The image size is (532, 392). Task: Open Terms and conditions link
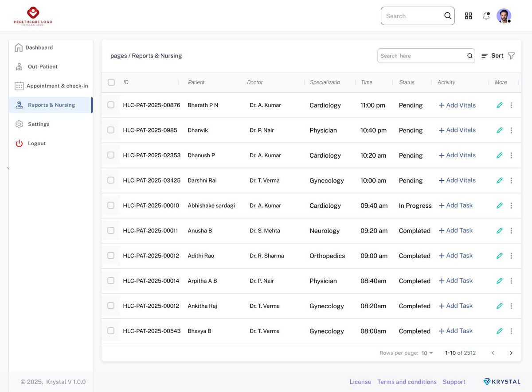coord(407,382)
